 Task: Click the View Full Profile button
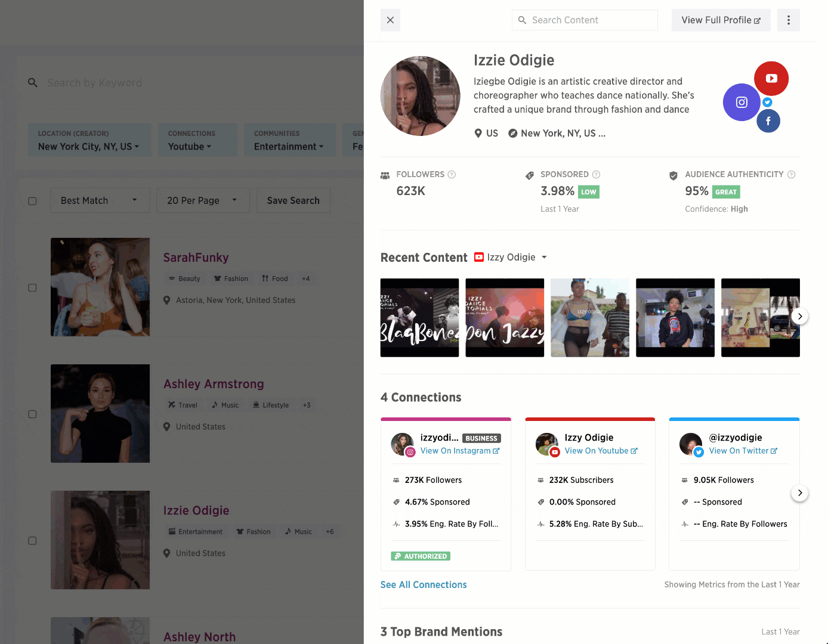click(721, 20)
